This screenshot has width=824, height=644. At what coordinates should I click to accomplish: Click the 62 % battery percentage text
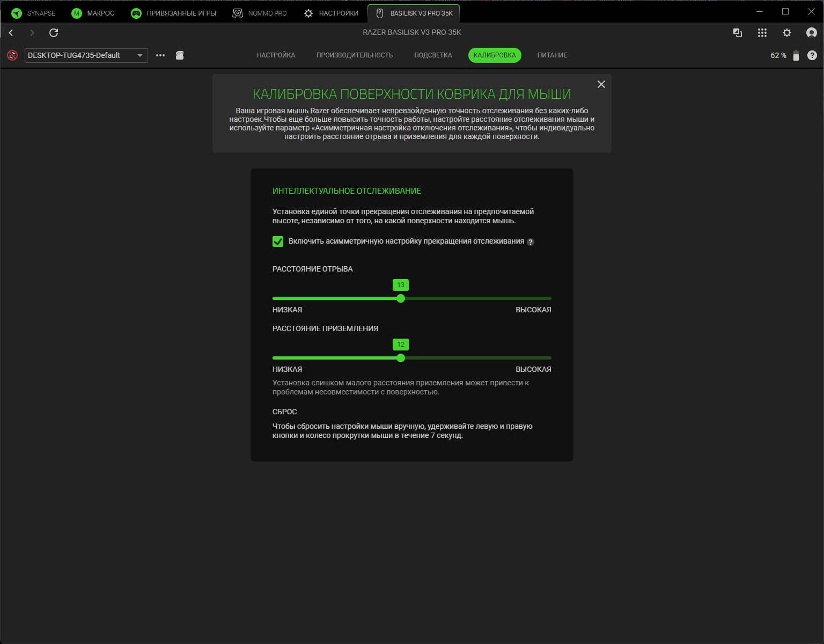778,55
